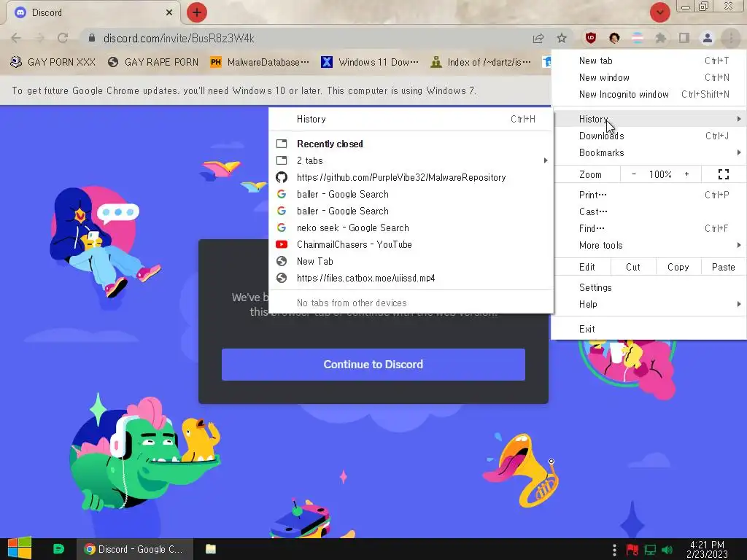747x560 pixels.
Task: Reopen New Tab history entry
Action: (x=411, y=262)
